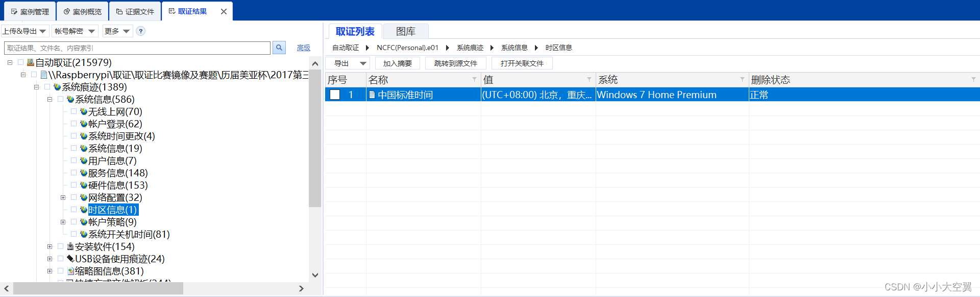Click the tree vertical scrollbar up arrow

coord(315,63)
